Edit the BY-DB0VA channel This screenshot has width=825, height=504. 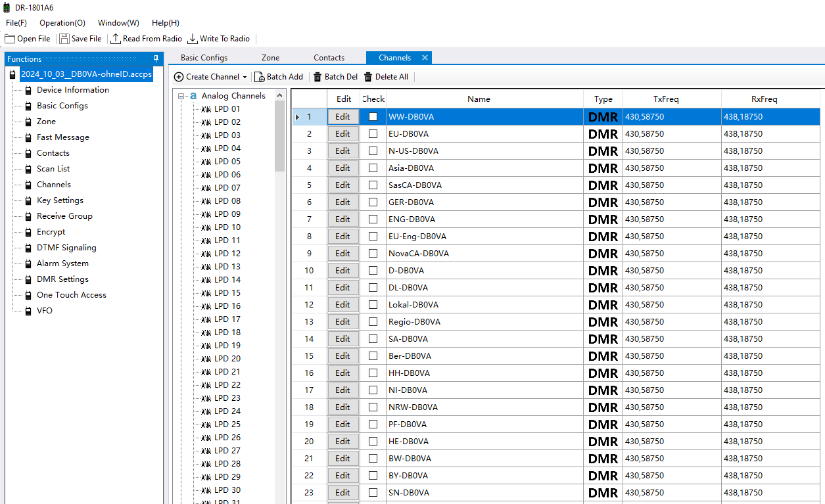point(343,475)
